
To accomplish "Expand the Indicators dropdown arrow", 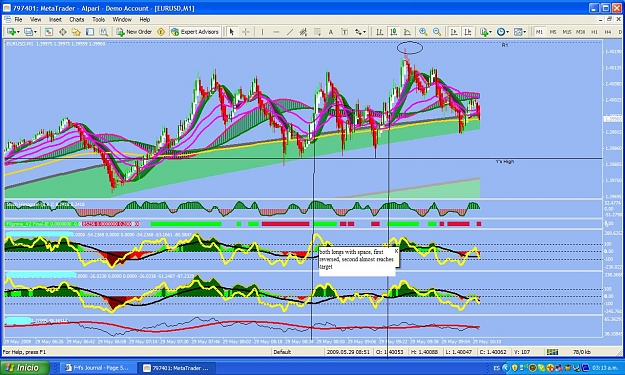I will [x=490, y=32].
